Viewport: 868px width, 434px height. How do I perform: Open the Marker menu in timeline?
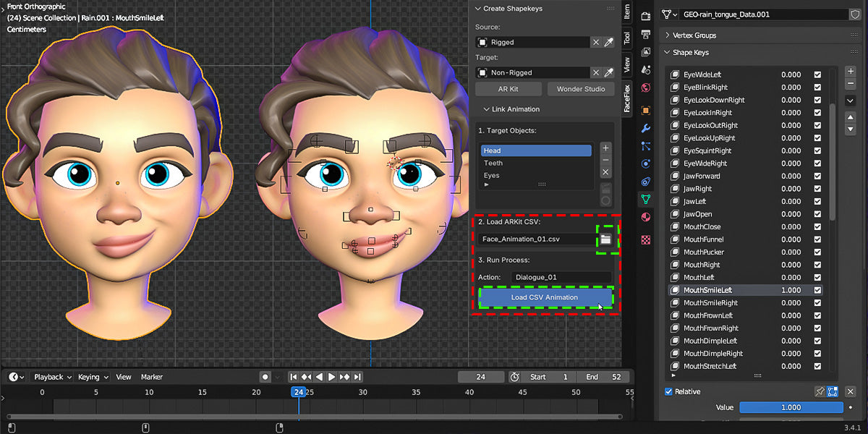pyautogui.click(x=152, y=377)
